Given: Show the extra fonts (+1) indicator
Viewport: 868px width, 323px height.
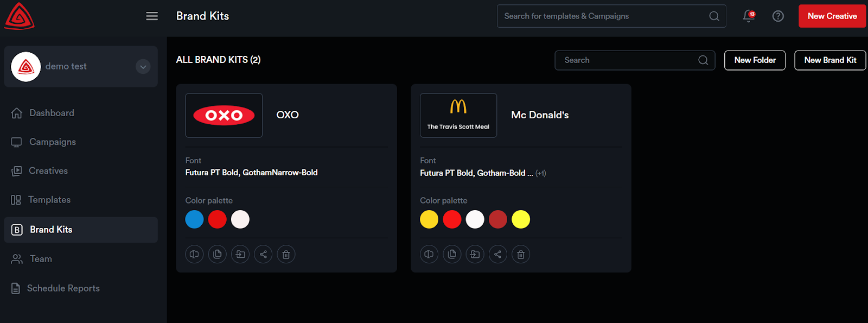Looking at the screenshot, I should (x=541, y=173).
